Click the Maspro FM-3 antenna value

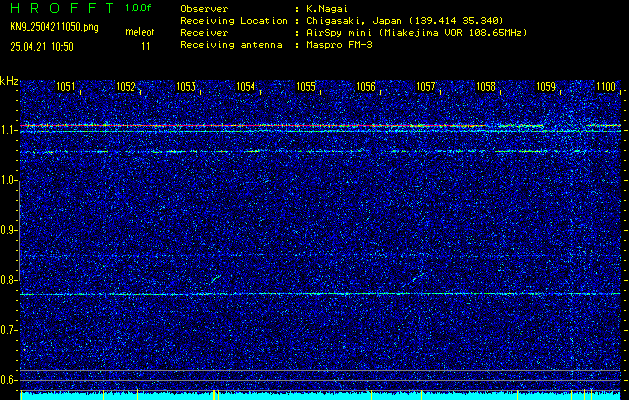(x=339, y=45)
